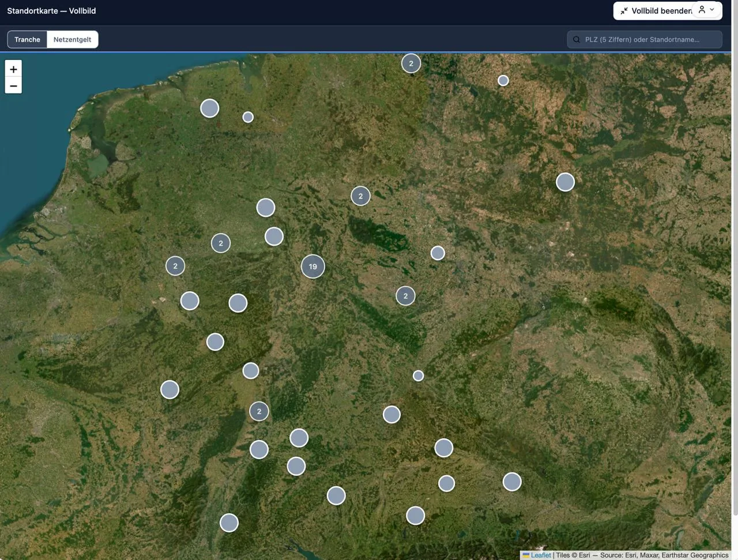738x560 pixels.
Task: Click the 'Tiles © Esri' attribution text
Action: point(573,555)
